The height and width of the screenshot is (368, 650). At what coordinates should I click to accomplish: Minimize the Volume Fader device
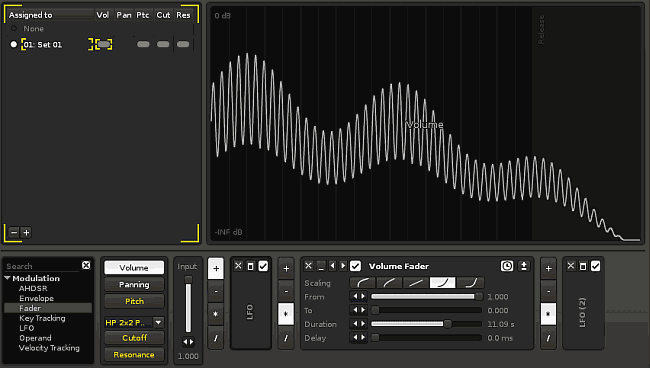[321, 266]
